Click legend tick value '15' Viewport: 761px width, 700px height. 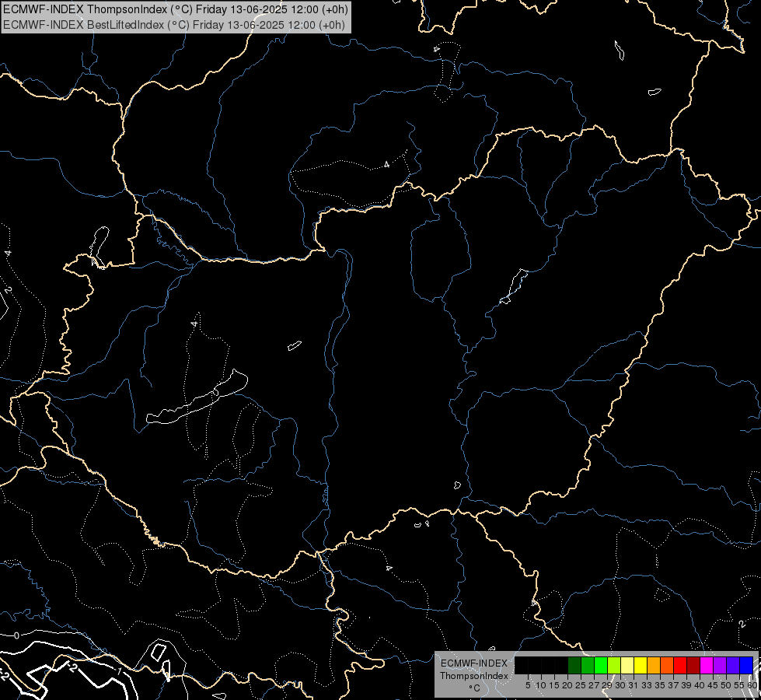tap(554, 685)
